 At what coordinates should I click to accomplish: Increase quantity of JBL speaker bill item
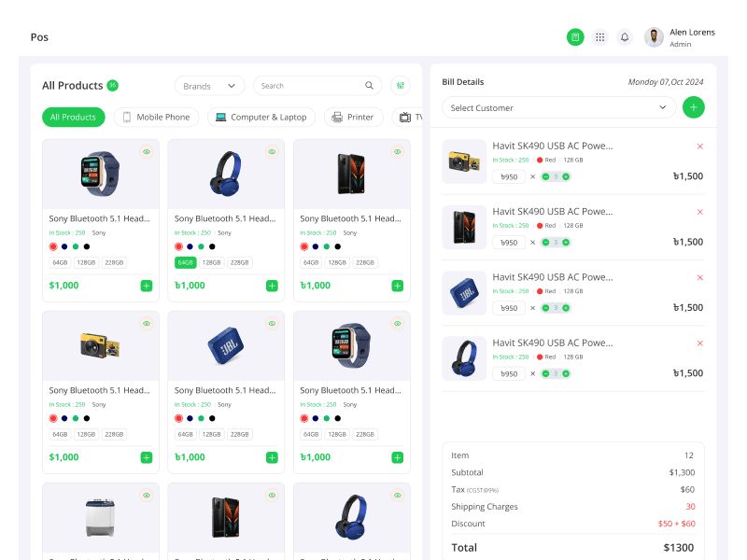(566, 308)
